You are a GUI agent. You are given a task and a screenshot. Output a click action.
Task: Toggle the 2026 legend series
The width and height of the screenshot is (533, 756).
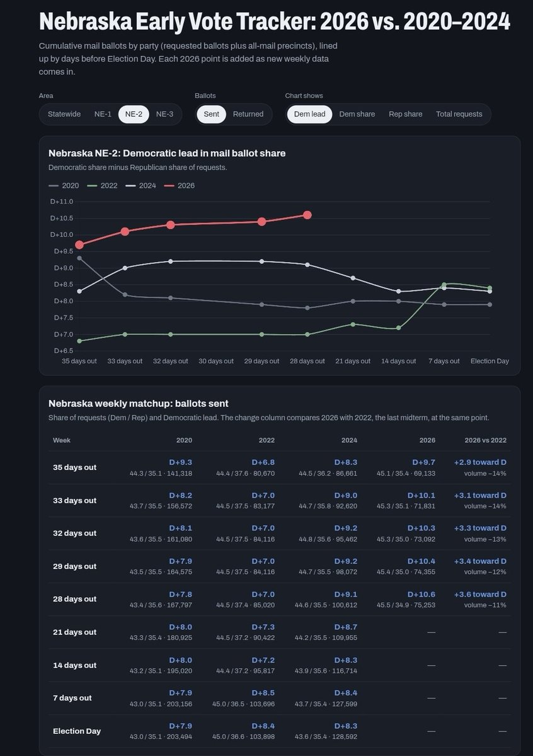[x=179, y=186]
